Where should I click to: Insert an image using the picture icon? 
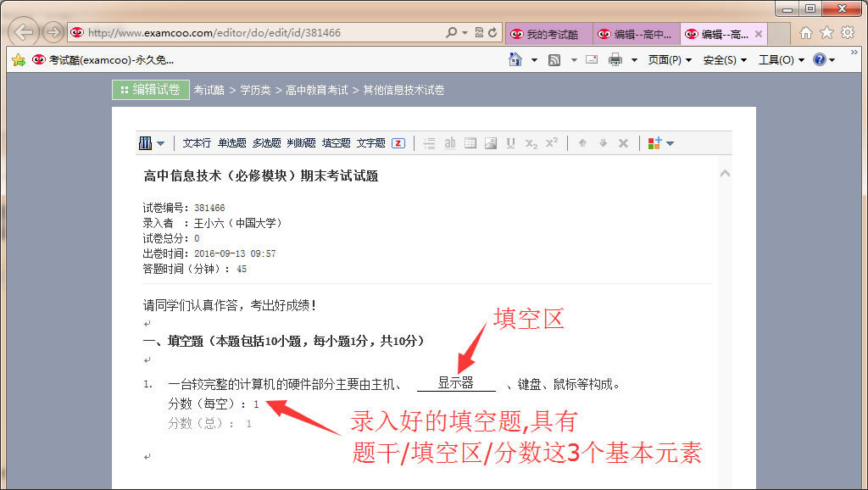[x=490, y=142]
